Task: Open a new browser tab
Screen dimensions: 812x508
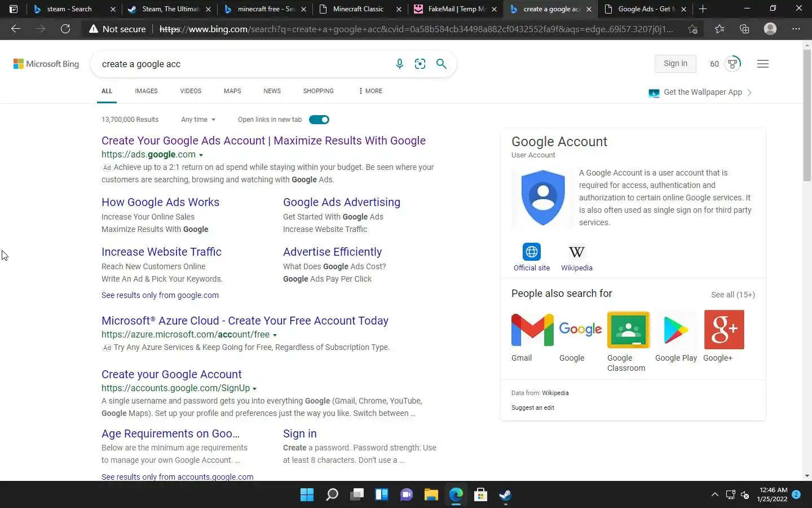Action: pyautogui.click(x=703, y=9)
